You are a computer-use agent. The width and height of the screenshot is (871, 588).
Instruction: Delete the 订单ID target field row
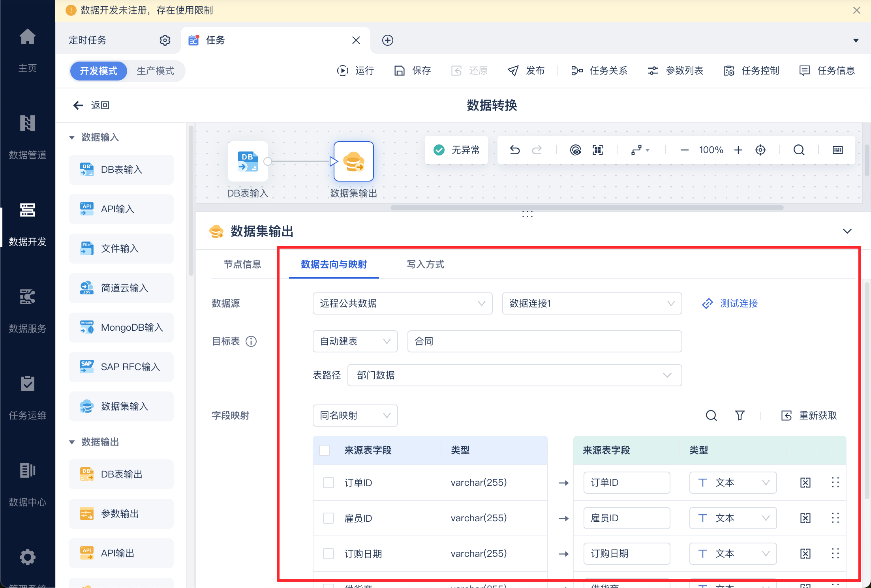tap(805, 483)
